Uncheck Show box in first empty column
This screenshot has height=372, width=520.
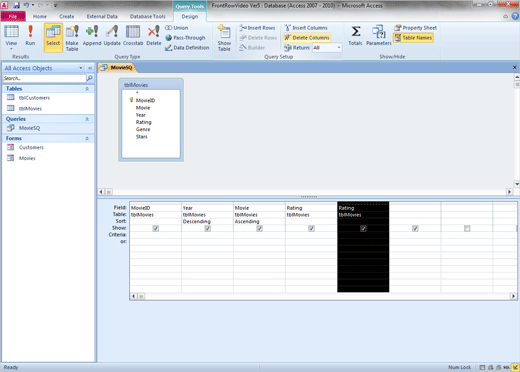pyautogui.click(x=415, y=228)
